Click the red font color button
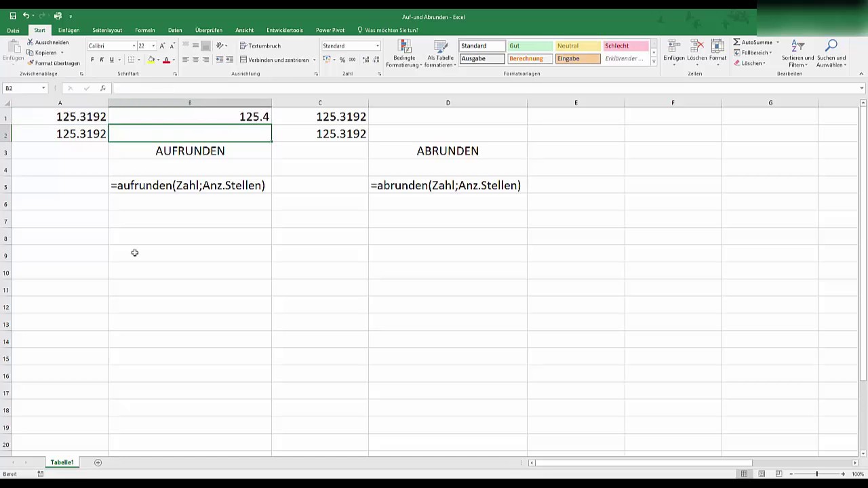Screen dimensions: 868x488 tap(166, 60)
